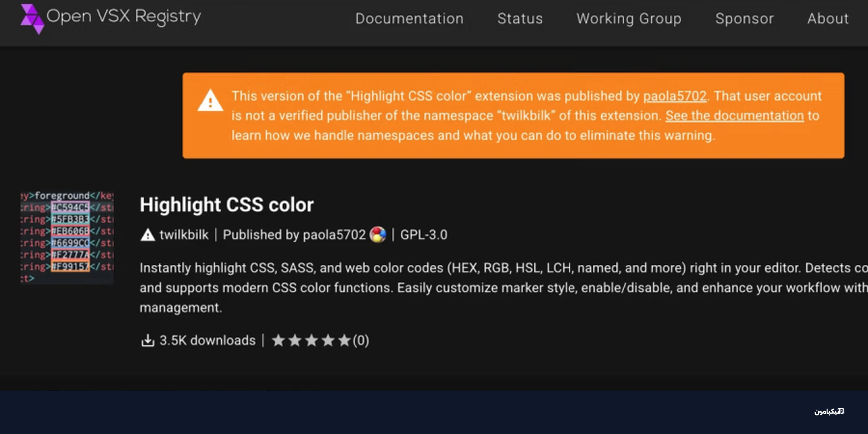Open the 'See the documentation' link

[735, 115]
